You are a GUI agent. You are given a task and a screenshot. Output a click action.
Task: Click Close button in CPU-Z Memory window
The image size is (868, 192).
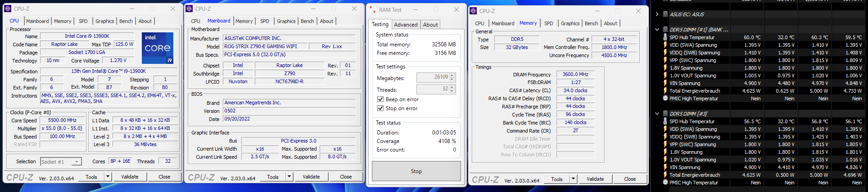[630, 179]
